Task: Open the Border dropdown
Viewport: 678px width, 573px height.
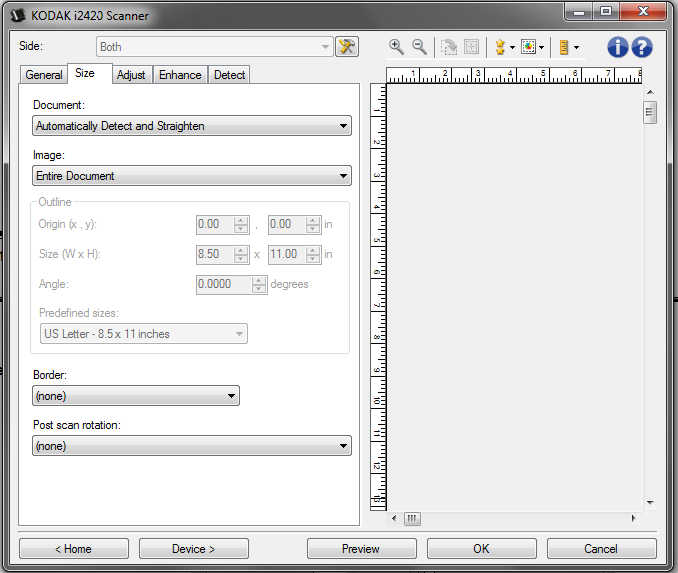Action: (x=136, y=396)
